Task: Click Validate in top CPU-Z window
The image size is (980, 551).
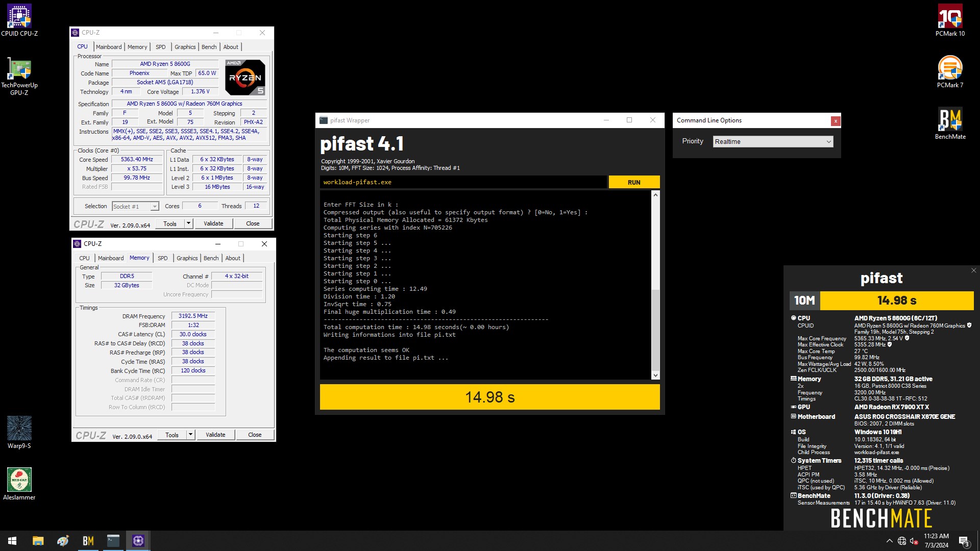Action: (x=213, y=223)
